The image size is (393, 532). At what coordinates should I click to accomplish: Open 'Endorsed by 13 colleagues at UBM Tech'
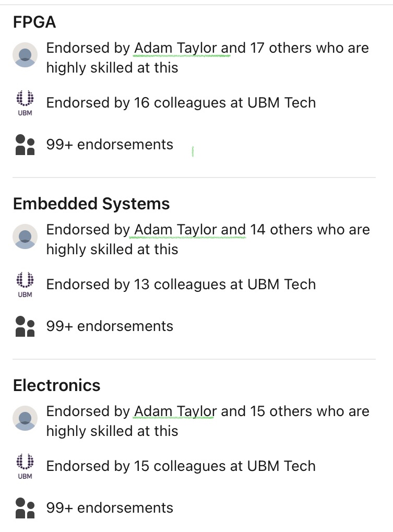point(181,284)
